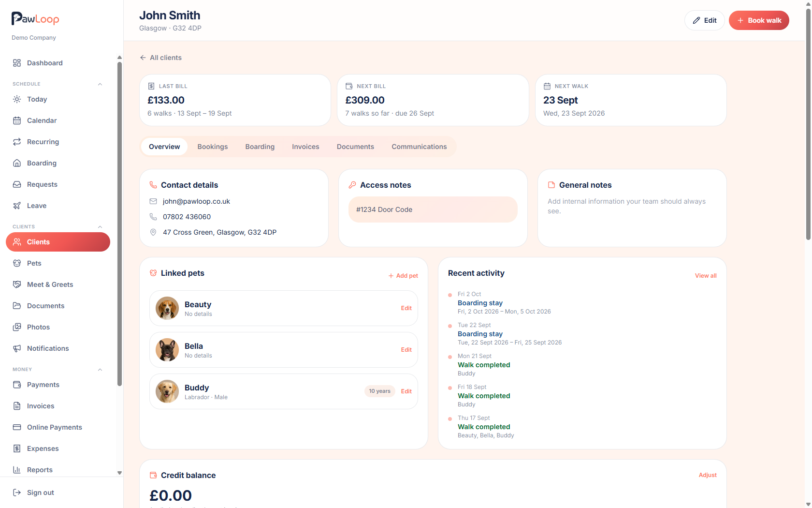Collapse the Schedule sidebar section
This screenshot has width=812, height=508.
click(100, 84)
